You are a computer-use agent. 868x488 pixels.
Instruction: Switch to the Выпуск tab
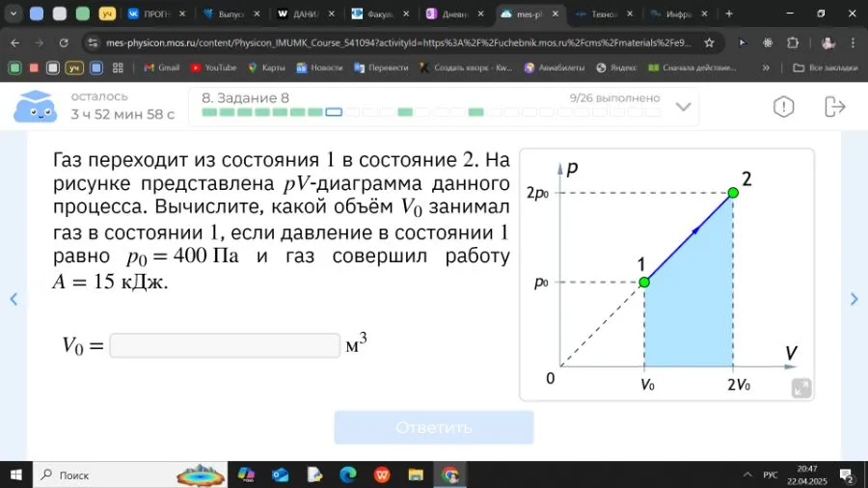click(x=223, y=14)
